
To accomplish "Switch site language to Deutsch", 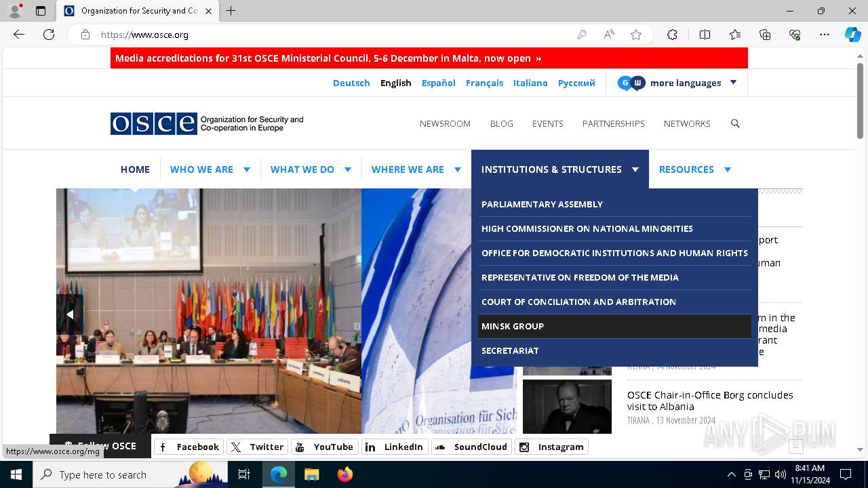I will [351, 83].
